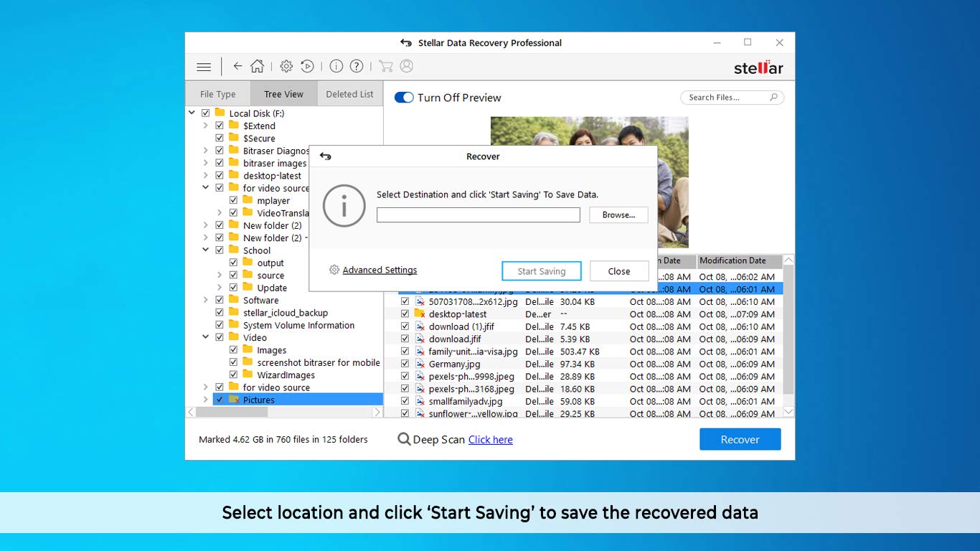Open the Advanced Settings link
Viewport: 980px width, 551px height.
point(380,270)
